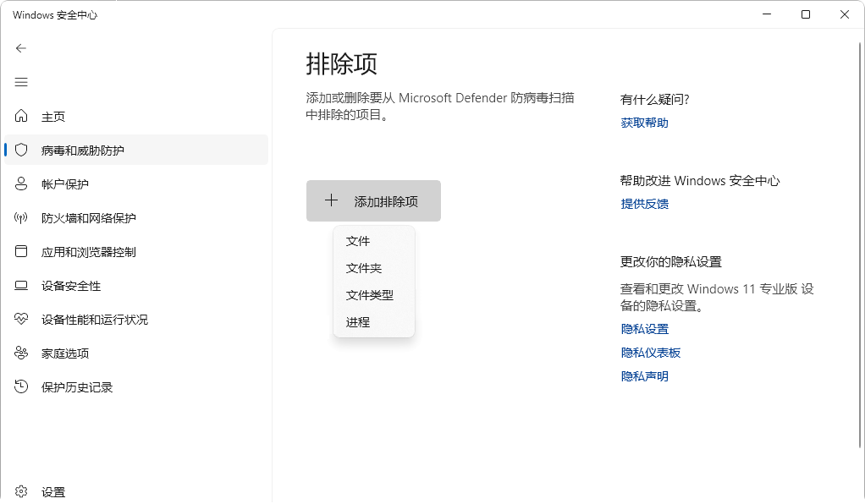Open the app and browser control icon
The image size is (865, 504).
point(21,252)
